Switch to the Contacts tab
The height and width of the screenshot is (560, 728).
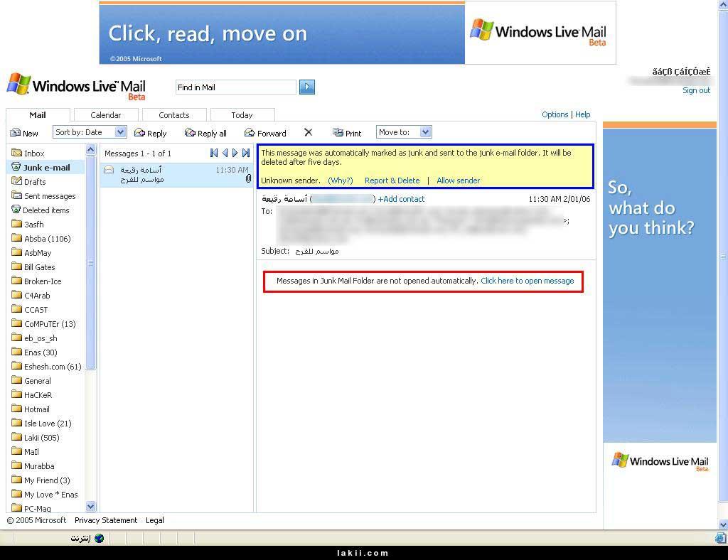(x=174, y=115)
